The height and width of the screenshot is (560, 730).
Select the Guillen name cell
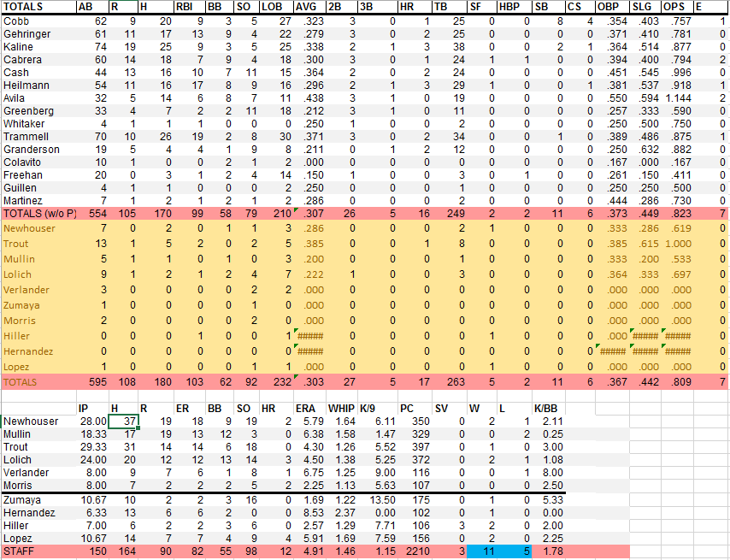pos(20,188)
